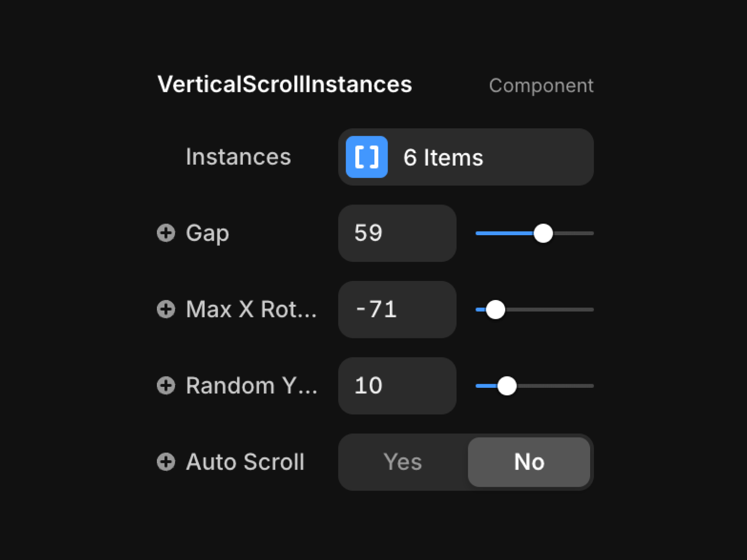
Task: Click the plus icon beside Random Y
Action: [166, 385]
